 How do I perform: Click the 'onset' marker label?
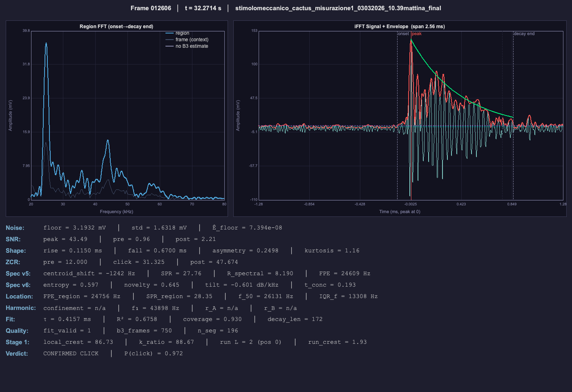(404, 34)
